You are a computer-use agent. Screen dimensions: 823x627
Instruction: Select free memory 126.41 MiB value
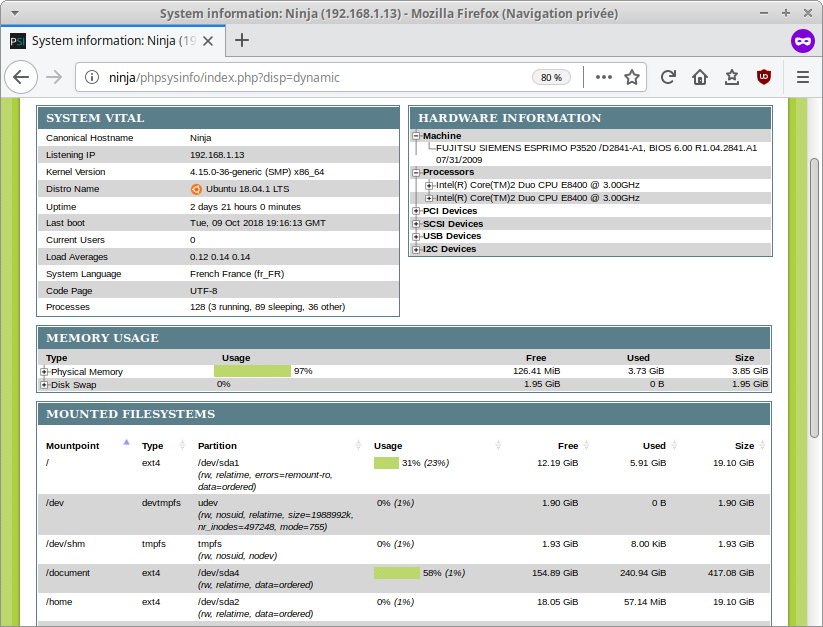(536, 371)
